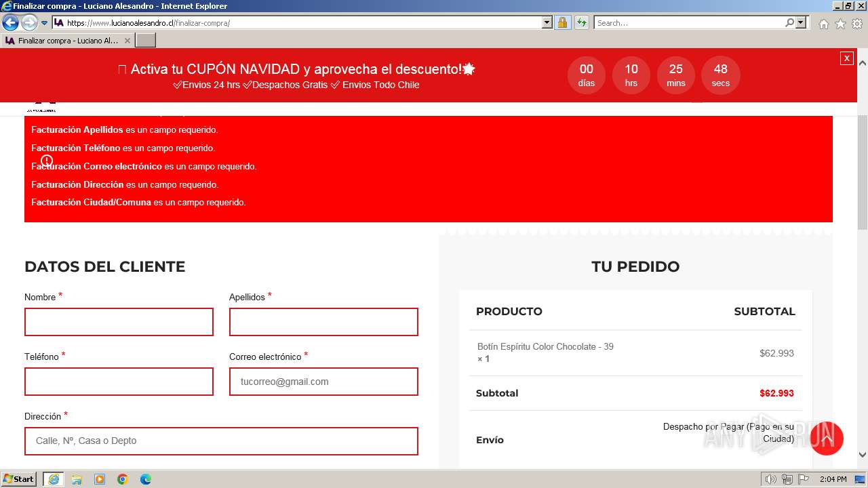Click the volume speaker tray icon
Screen dimensions: 868x488
coord(771,479)
